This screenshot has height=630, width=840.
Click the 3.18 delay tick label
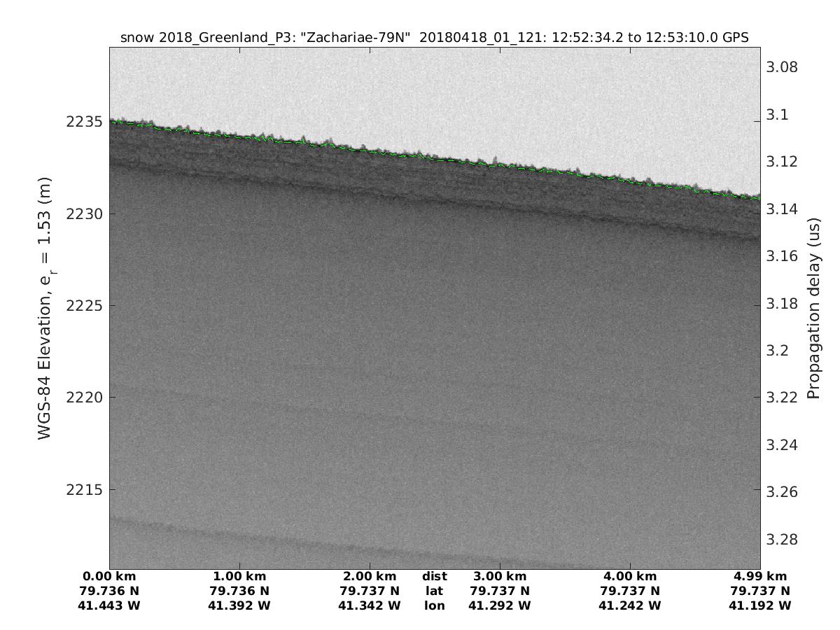point(783,303)
